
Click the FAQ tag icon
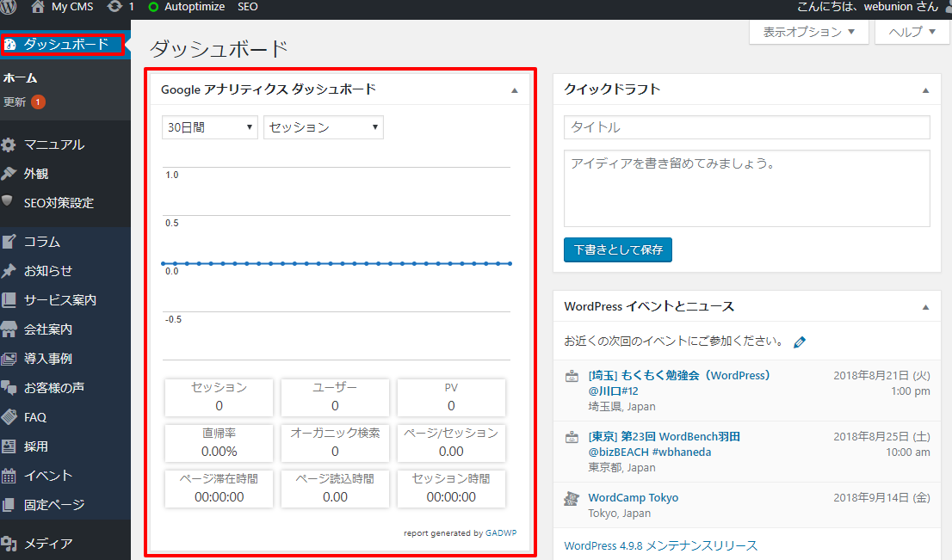pos(9,417)
